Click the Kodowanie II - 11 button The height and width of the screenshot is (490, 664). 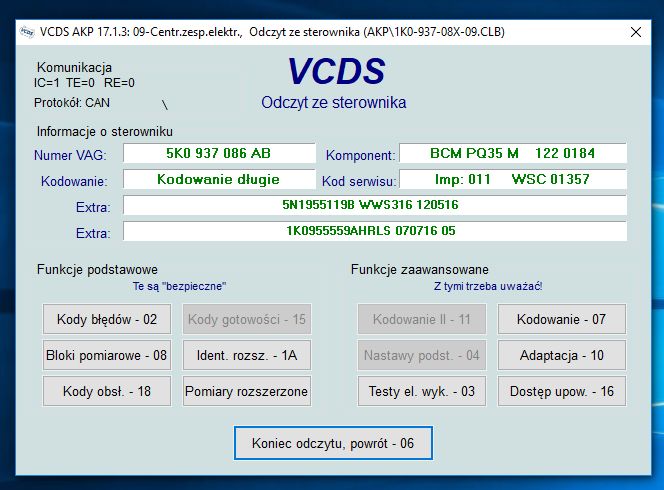pos(421,319)
